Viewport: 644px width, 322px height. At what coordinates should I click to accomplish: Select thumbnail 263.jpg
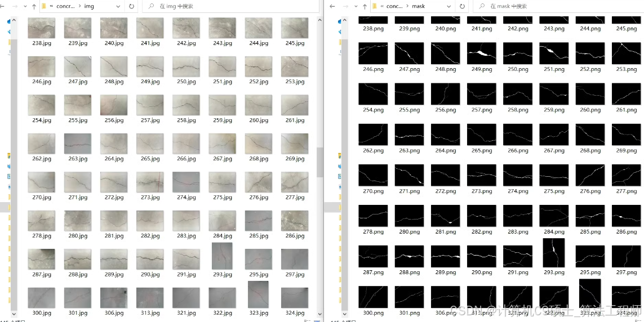click(78, 144)
